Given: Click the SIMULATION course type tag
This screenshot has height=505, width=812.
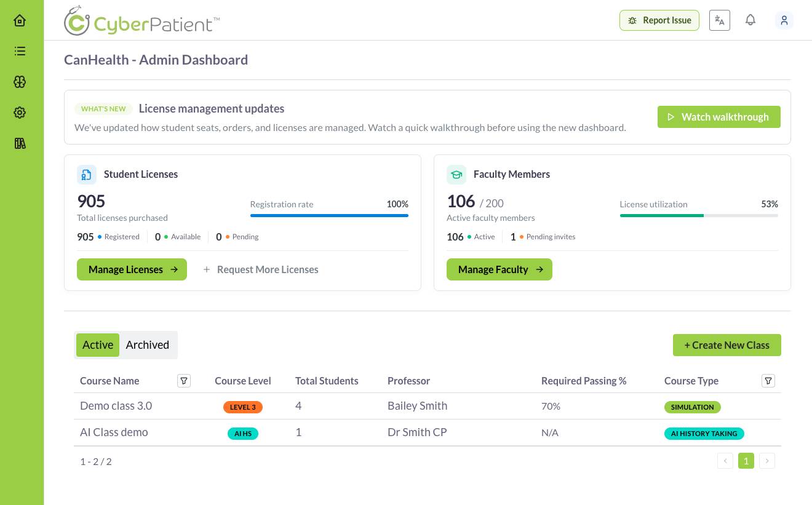Looking at the screenshot, I should [692, 407].
